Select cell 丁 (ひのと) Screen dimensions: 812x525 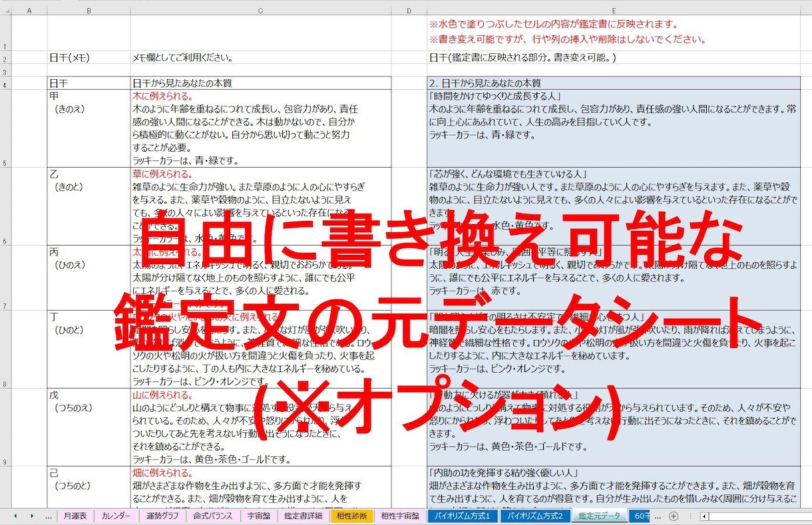coord(89,349)
